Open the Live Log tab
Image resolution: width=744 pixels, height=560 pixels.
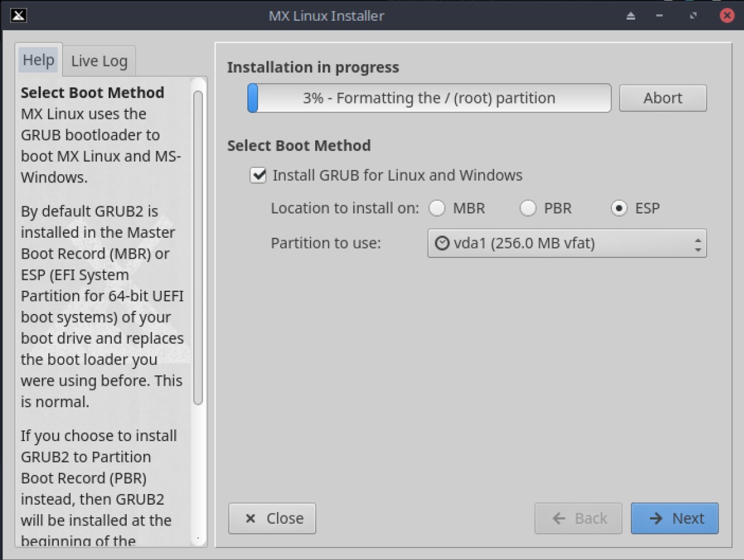point(99,61)
